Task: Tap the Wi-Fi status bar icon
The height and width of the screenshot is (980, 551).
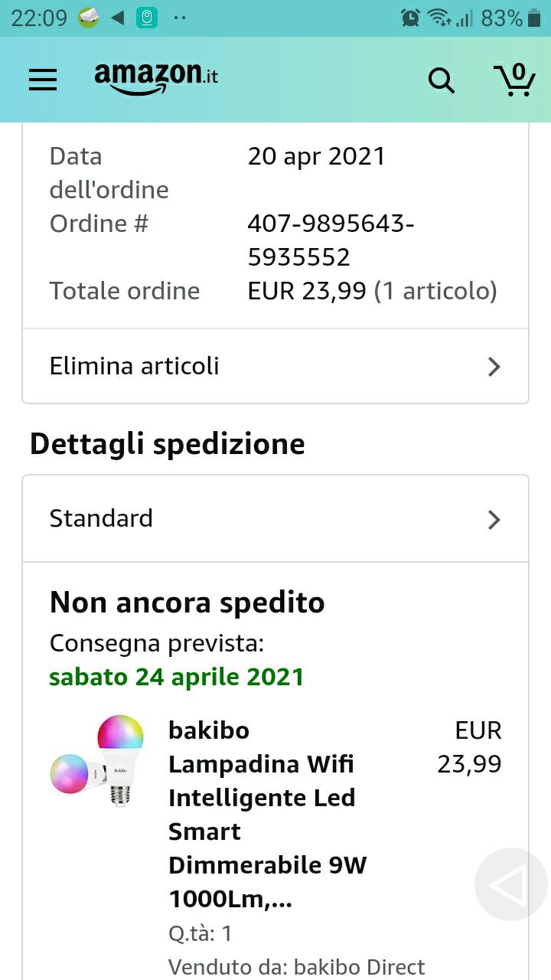Action: click(x=439, y=18)
